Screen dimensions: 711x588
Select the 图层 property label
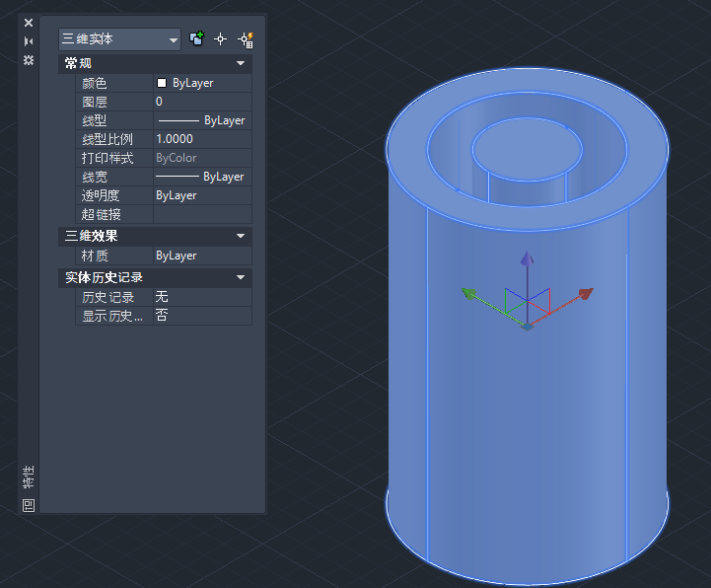95,102
